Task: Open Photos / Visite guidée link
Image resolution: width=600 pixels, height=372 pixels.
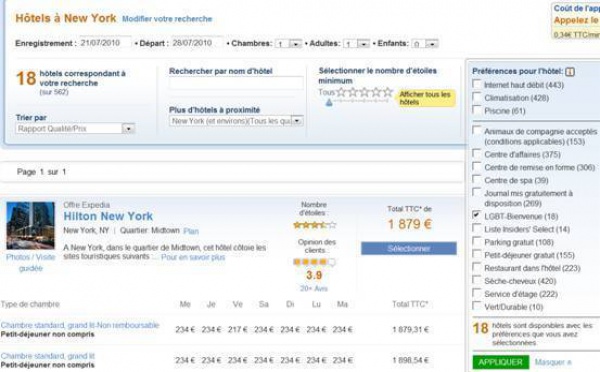Action: coord(31,263)
